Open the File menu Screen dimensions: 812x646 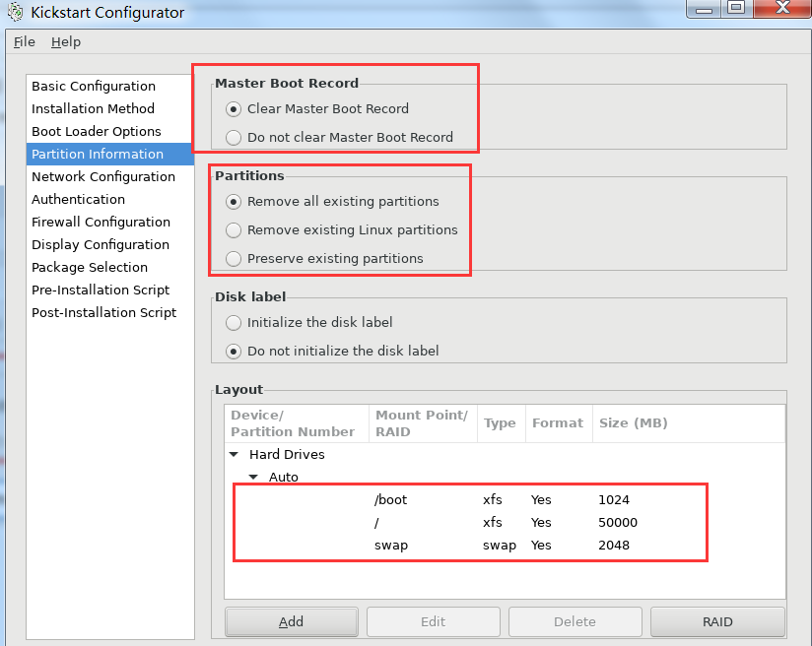pos(25,42)
